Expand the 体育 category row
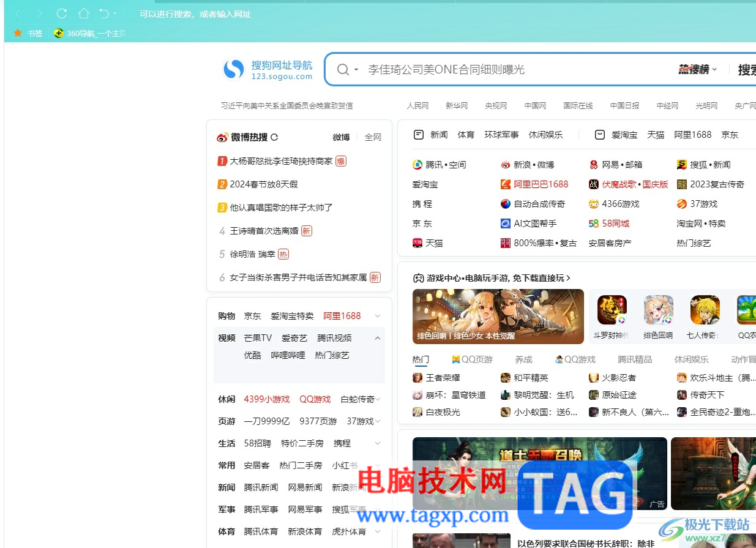The height and width of the screenshot is (548, 756). [378, 531]
